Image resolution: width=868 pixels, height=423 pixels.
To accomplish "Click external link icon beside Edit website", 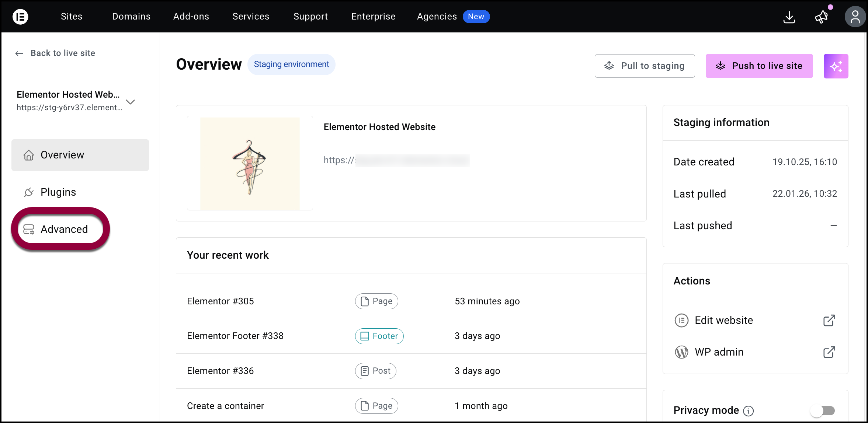I will (x=829, y=321).
